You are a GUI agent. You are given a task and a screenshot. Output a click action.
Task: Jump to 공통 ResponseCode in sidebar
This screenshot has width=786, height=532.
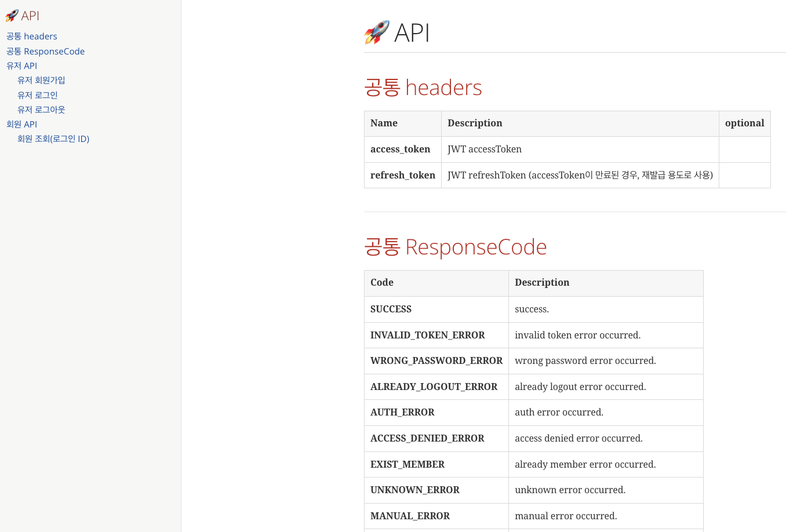click(x=45, y=52)
